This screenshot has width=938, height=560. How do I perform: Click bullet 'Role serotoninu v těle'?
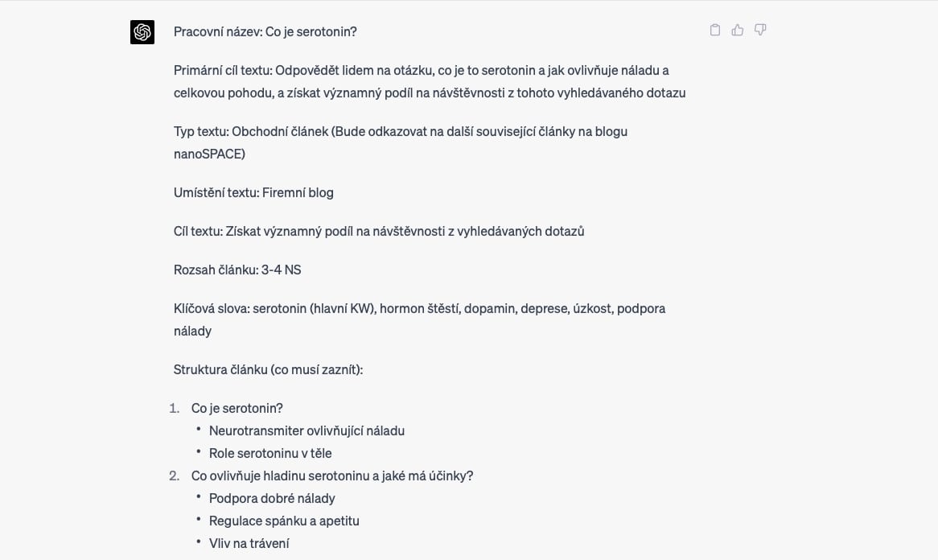(270, 454)
